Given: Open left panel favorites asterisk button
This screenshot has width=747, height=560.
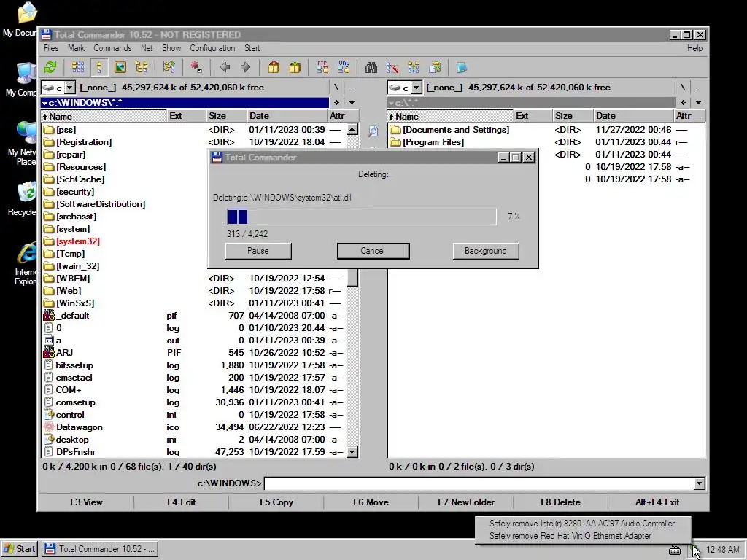Looking at the screenshot, I should tap(336, 102).
